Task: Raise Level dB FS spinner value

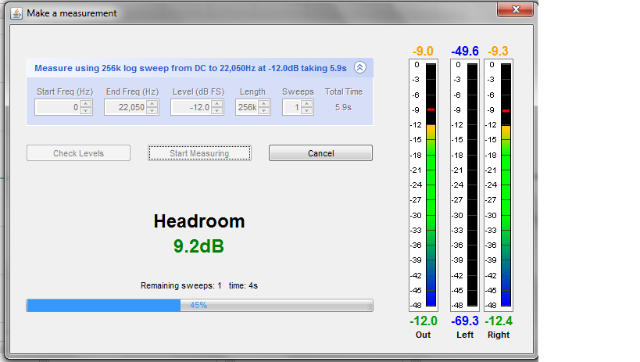Action: [218, 104]
